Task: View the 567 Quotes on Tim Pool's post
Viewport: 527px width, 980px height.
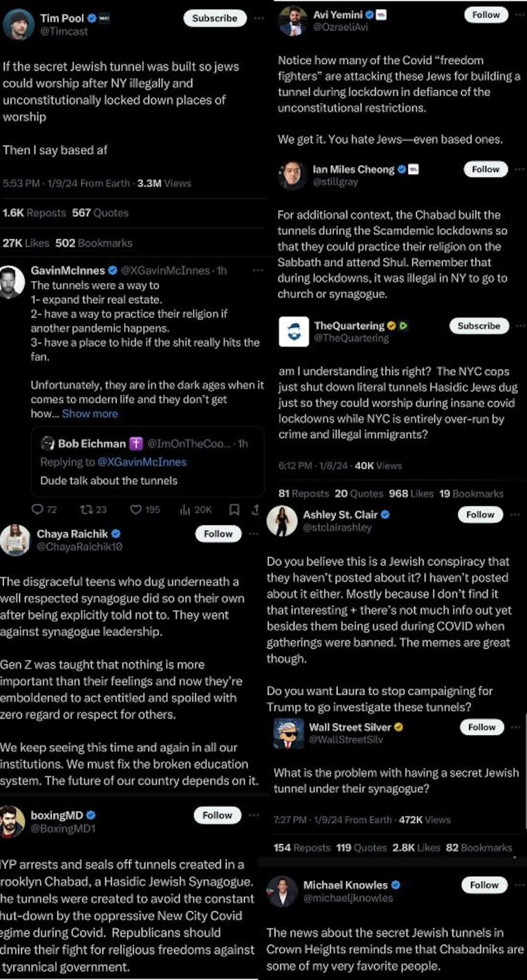Action: [x=100, y=213]
